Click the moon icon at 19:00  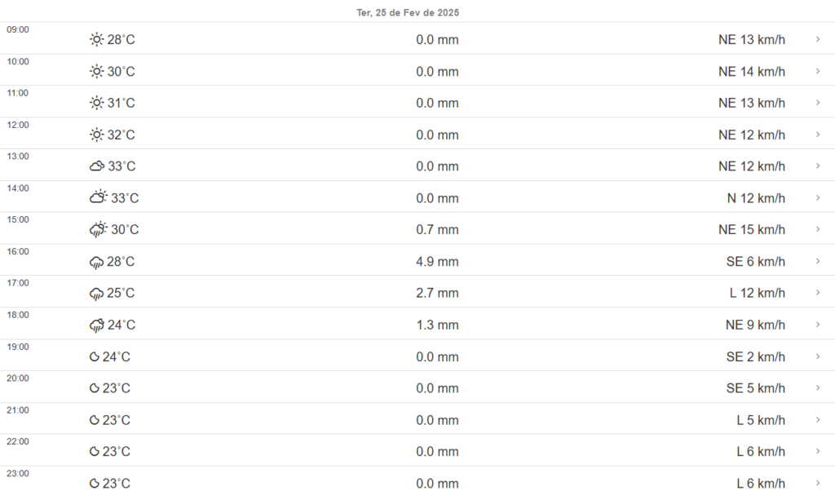(x=95, y=357)
